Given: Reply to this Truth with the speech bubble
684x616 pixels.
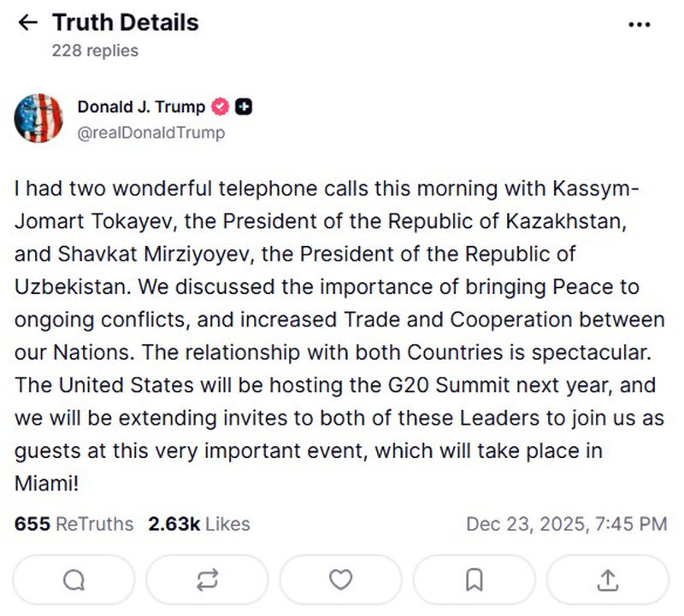Looking at the screenshot, I should click(74, 580).
